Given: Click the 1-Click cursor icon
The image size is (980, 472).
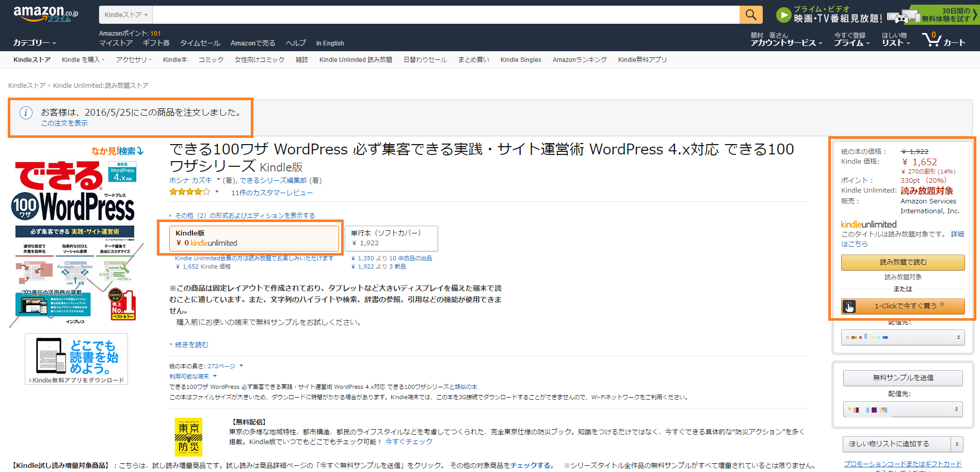Looking at the screenshot, I should click(x=849, y=307).
